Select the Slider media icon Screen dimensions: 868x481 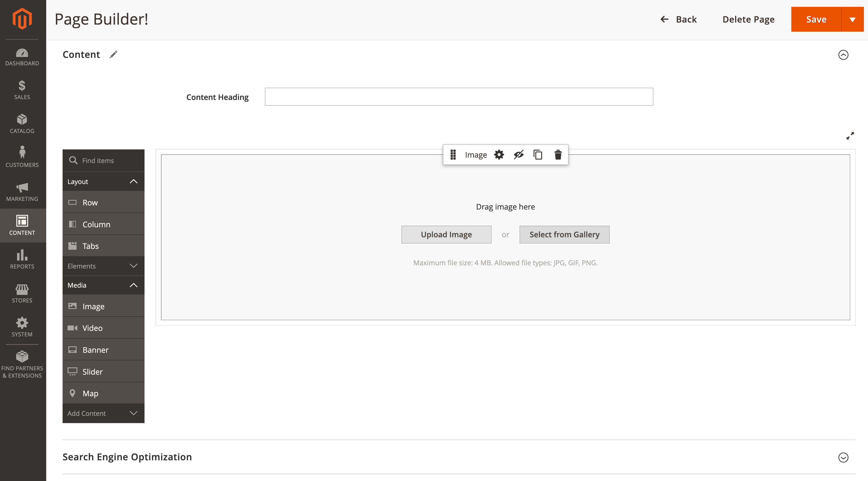tap(72, 371)
